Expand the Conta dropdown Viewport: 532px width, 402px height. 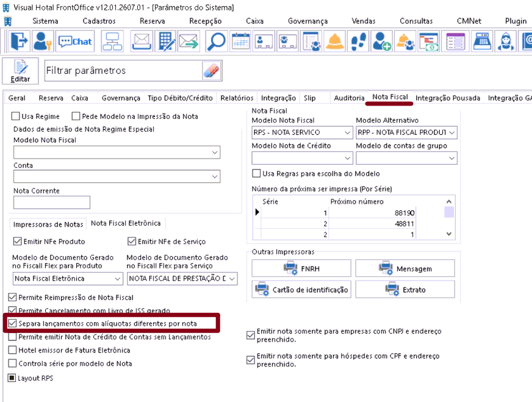(x=214, y=176)
